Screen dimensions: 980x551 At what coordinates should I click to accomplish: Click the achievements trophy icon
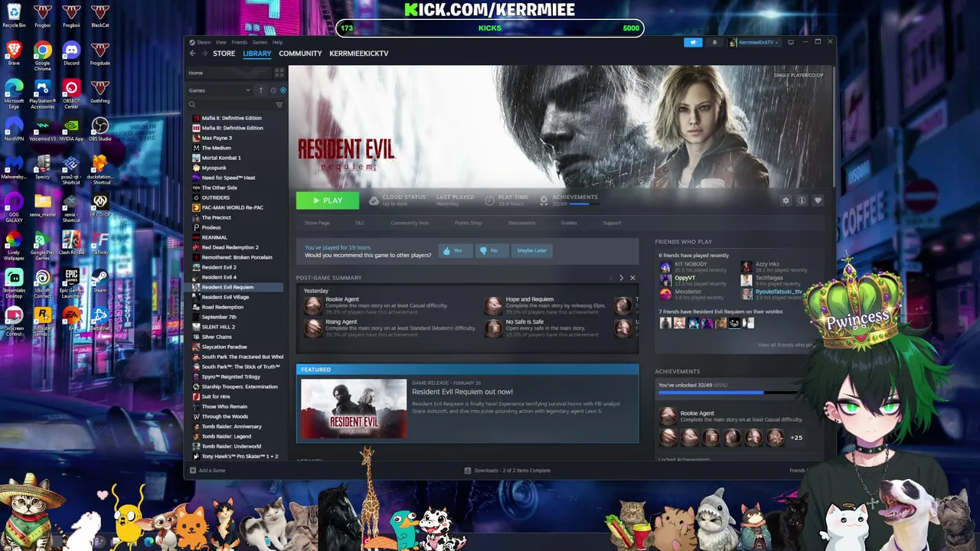click(x=544, y=201)
